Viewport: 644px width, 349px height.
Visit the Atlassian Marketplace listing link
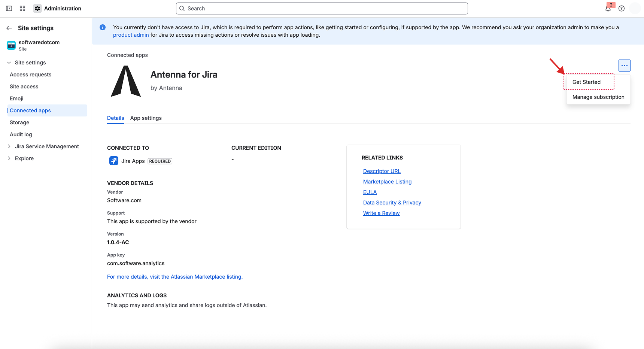(x=175, y=277)
